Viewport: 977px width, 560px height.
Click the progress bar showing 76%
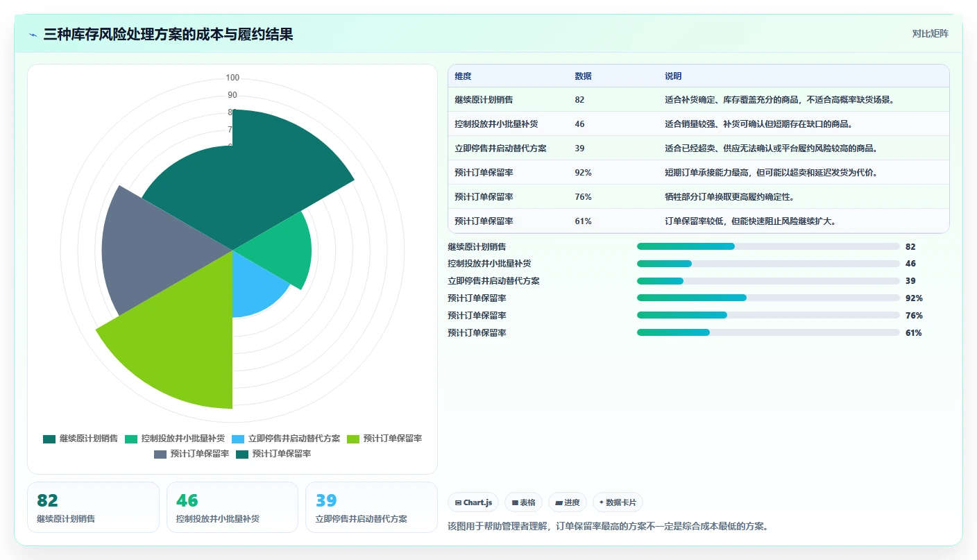(768, 315)
